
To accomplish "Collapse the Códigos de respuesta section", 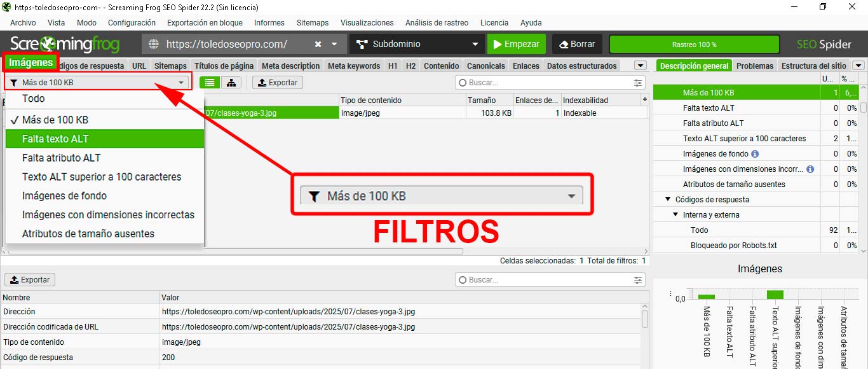I will coord(668,199).
